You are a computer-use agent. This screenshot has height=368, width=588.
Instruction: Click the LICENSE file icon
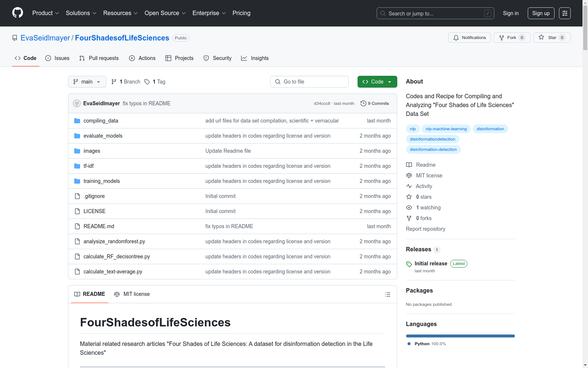tap(77, 211)
